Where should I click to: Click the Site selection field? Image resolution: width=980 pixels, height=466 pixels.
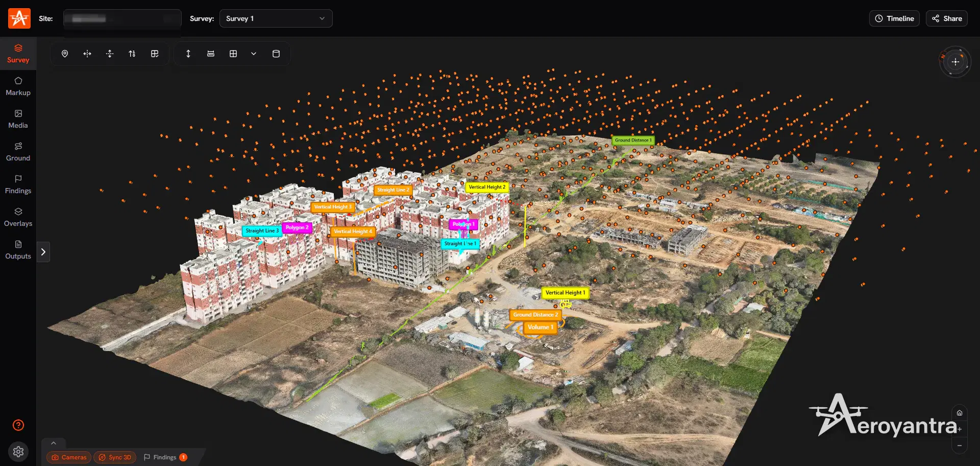click(122, 18)
